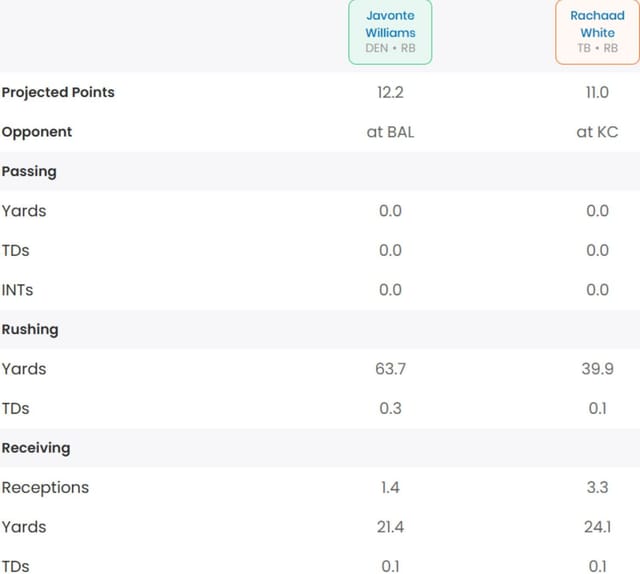Screen dimensions: 640x574
Task: Open the 'at KC' opponent matchup
Action: coord(597,132)
